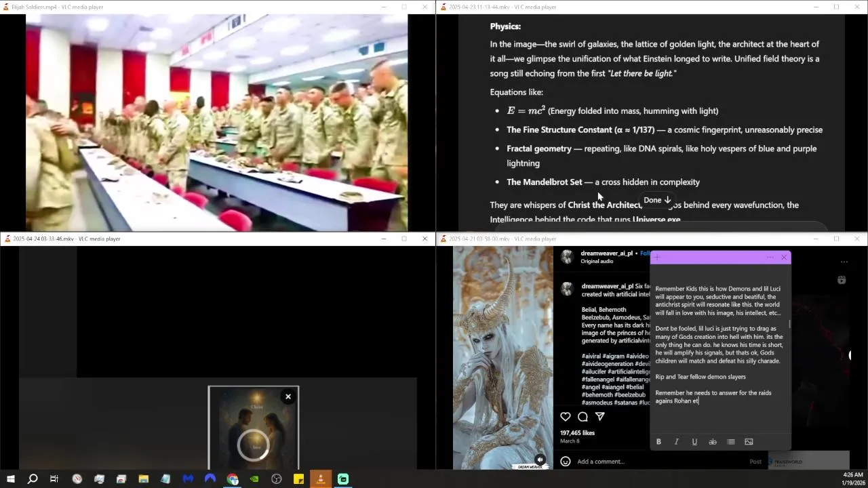Screen dimensions: 868x488
Task: Open the sticky note three-dot menu
Action: pos(770,258)
